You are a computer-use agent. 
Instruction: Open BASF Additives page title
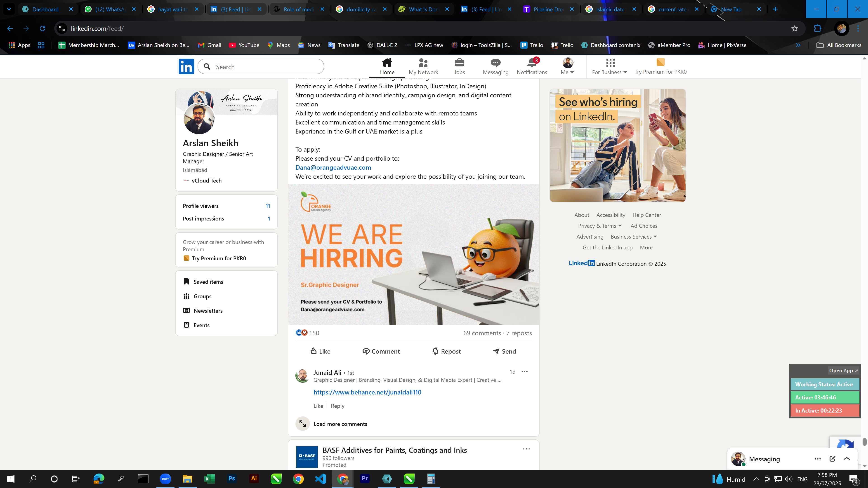[x=395, y=450]
